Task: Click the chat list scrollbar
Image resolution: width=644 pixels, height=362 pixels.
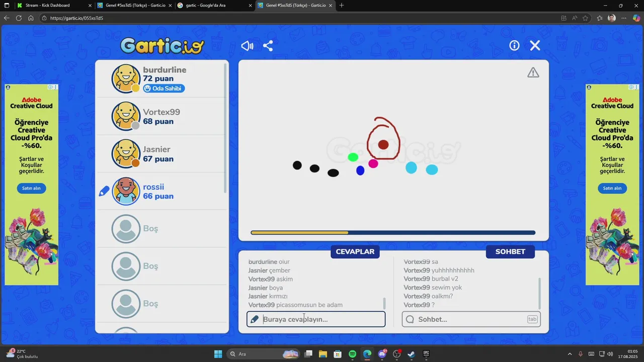Action: [539, 293]
